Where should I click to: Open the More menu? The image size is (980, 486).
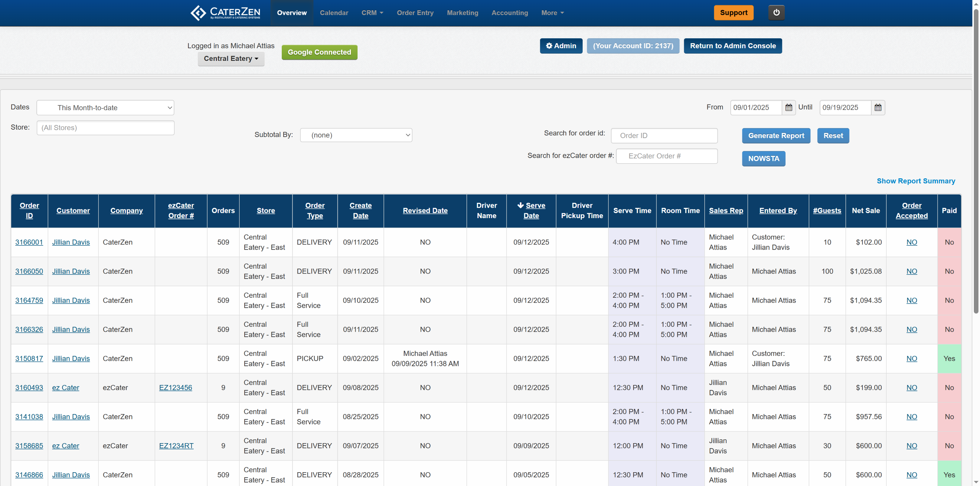[552, 13]
